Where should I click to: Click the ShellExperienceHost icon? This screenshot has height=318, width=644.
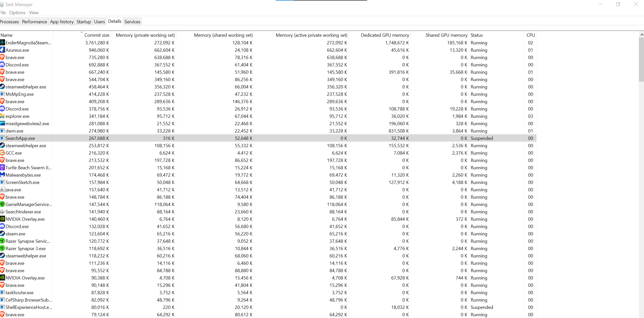click(x=3, y=307)
